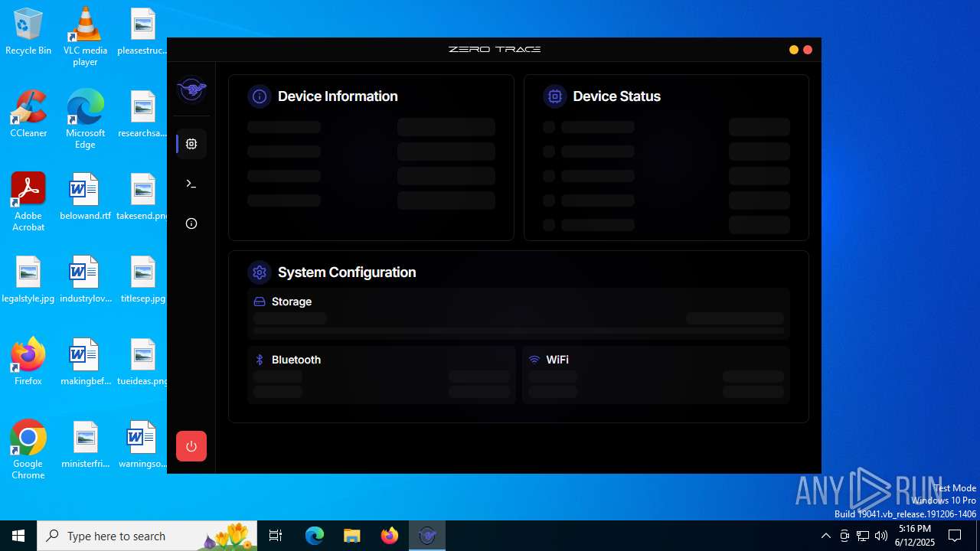Select the industrylov... Word document
This screenshot has height=551, width=980.
tap(85, 279)
